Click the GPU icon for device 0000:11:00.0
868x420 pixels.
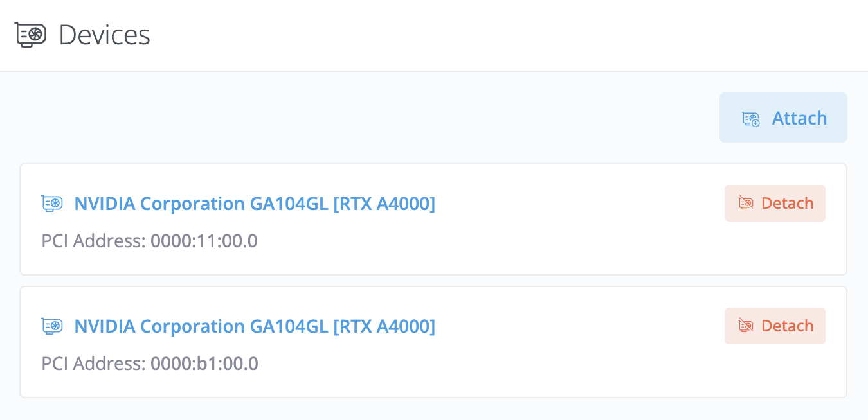52,204
